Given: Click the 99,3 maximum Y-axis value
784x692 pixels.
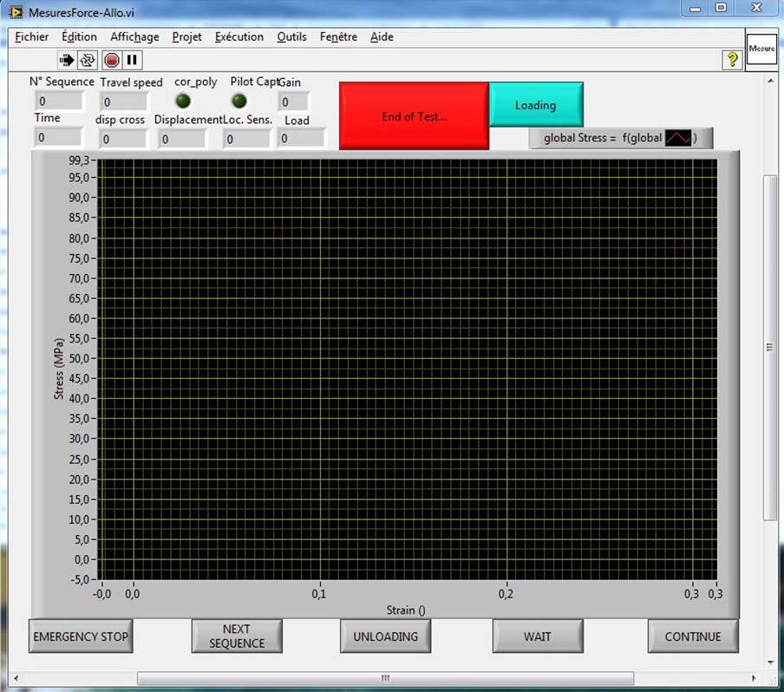Looking at the screenshot, I should 79,160.
